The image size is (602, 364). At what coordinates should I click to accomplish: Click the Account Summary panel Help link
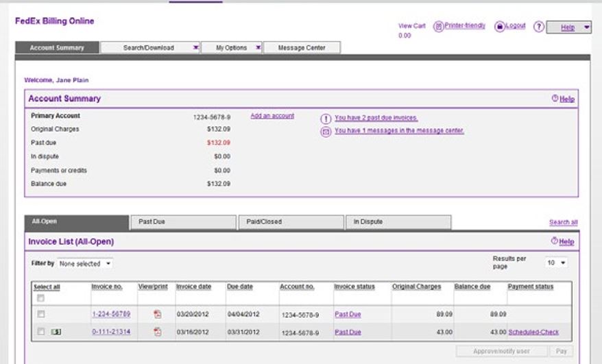[x=567, y=99]
